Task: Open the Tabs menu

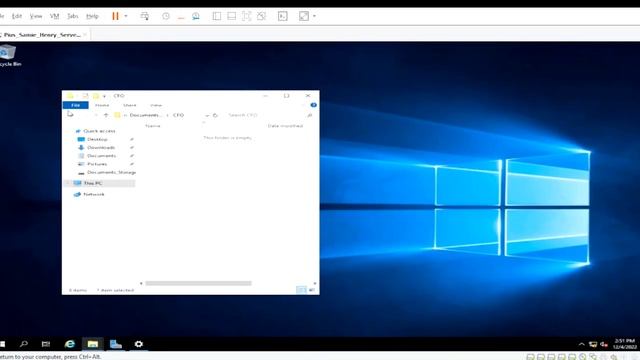Action: (x=72, y=16)
